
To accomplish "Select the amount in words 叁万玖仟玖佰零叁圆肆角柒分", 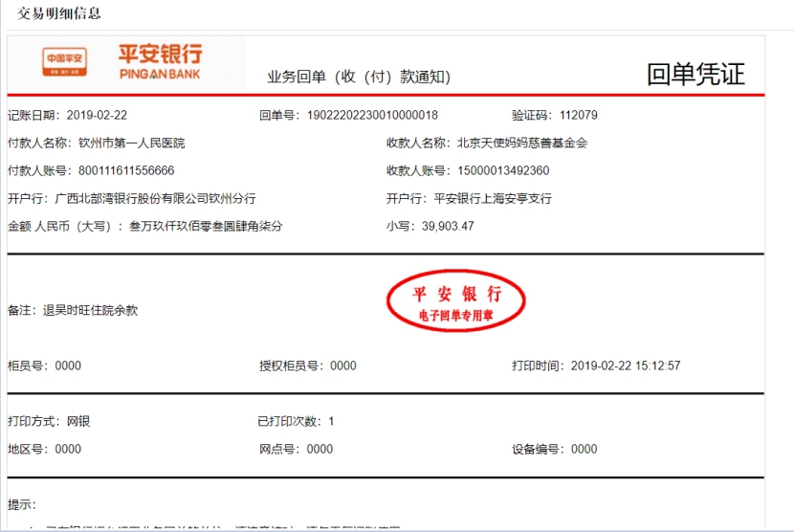I will pyautogui.click(x=206, y=226).
